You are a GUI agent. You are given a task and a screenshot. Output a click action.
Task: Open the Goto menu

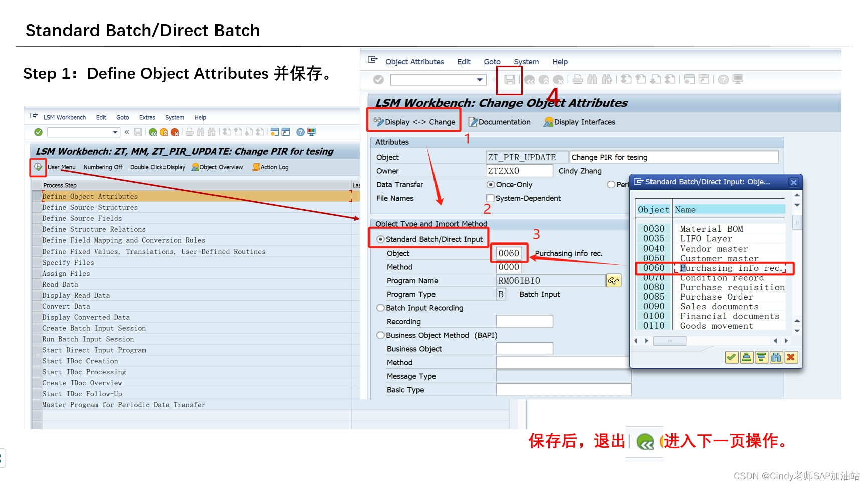(492, 62)
